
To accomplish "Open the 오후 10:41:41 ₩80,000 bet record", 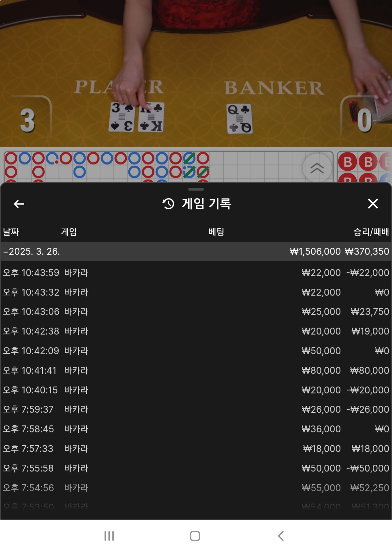I will (x=196, y=370).
